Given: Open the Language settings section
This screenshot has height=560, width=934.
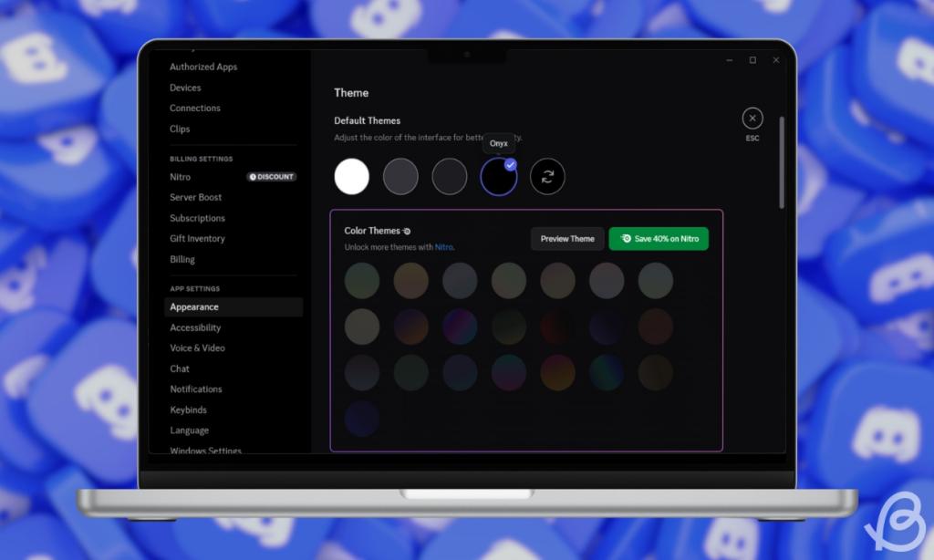Looking at the screenshot, I should pyautogui.click(x=189, y=430).
